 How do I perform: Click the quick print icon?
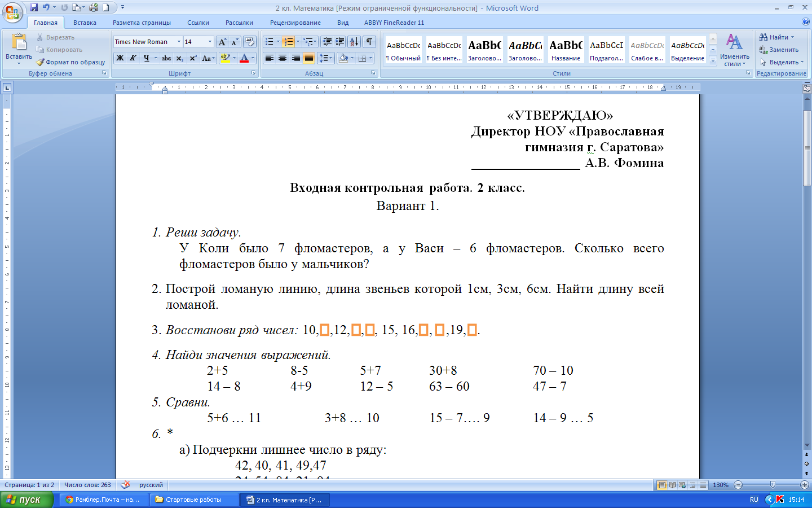coord(94,7)
